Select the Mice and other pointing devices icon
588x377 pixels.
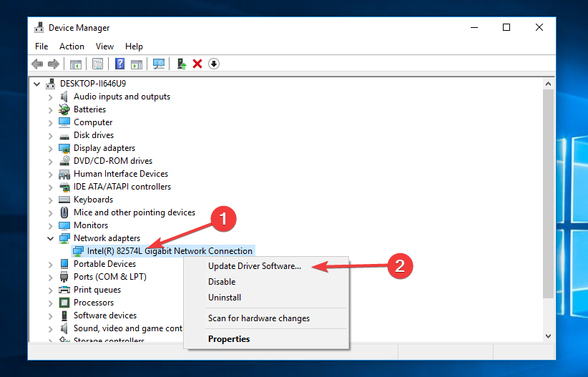pyautogui.click(x=64, y=212)
